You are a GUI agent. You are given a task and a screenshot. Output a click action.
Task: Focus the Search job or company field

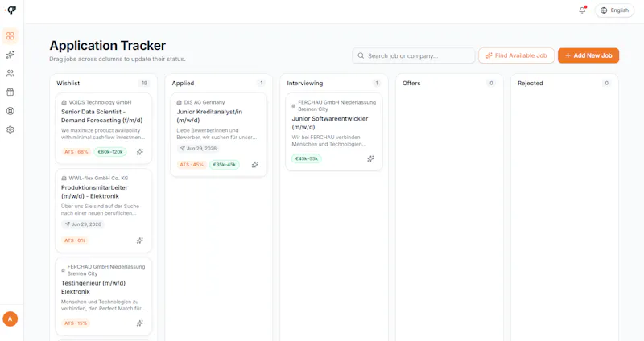pos(413,55)
